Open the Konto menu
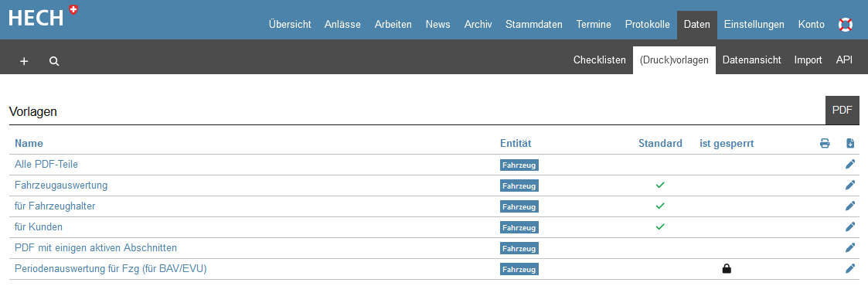The width and height of the screenshot is (868, 286). point(811,25)
